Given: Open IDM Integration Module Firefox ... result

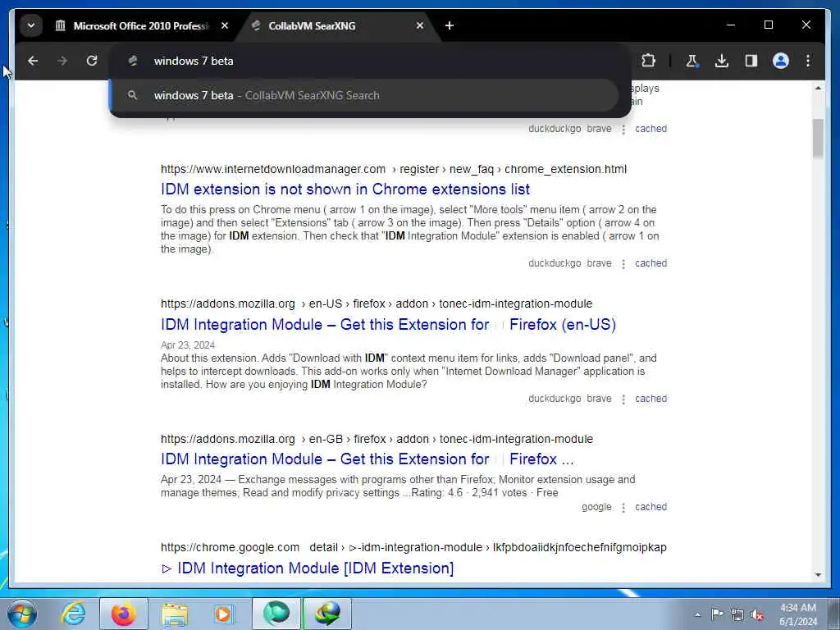Looking at the screenshot, I should point(367,459).
